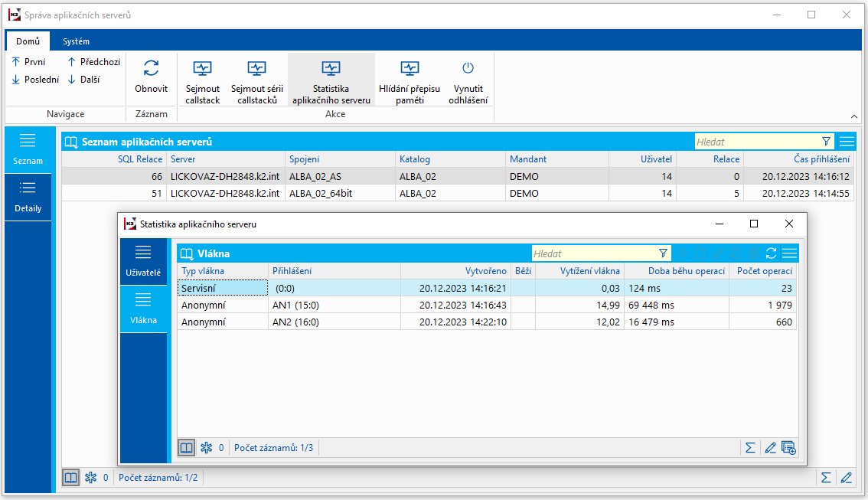Click book icon beside Seznam aplikačních serverů
Screen dimensions: 868x500
click(x=71, y=142)
